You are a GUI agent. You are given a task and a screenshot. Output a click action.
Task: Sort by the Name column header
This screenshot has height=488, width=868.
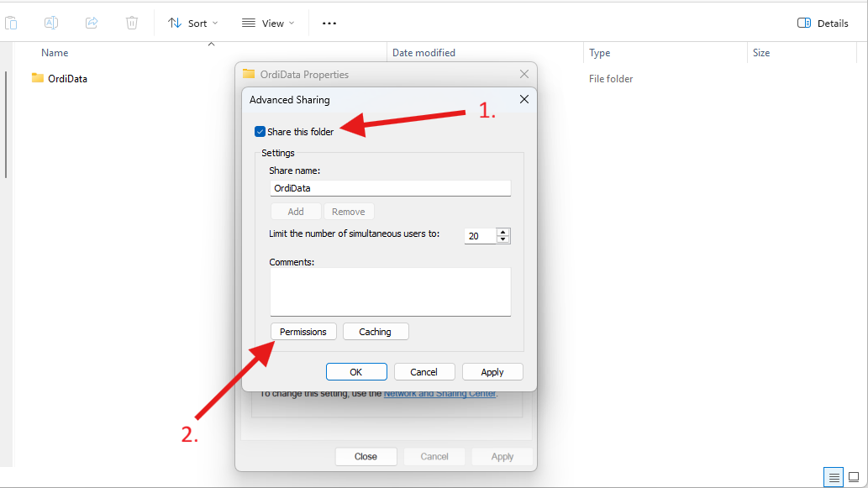55,53
